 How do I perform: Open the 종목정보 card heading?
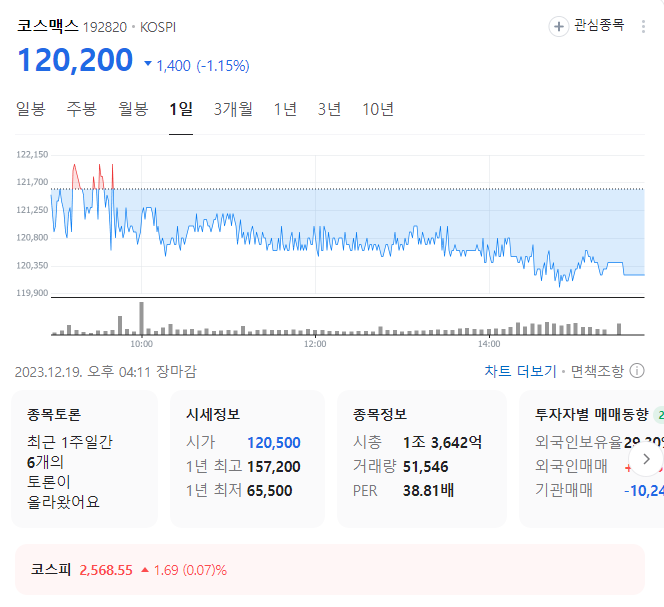tap(380, 414)
